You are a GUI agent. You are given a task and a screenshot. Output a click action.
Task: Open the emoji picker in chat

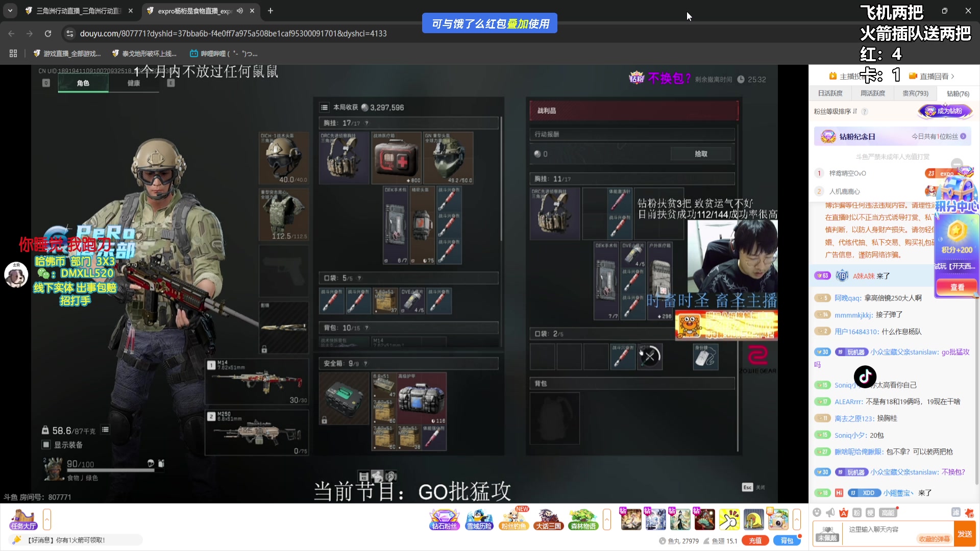(817, 512)
